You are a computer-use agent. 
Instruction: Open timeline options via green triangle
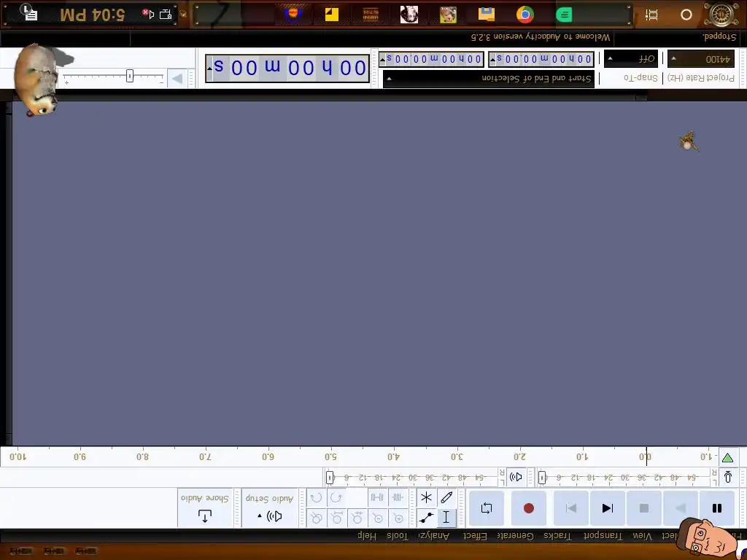coord(727,458)
